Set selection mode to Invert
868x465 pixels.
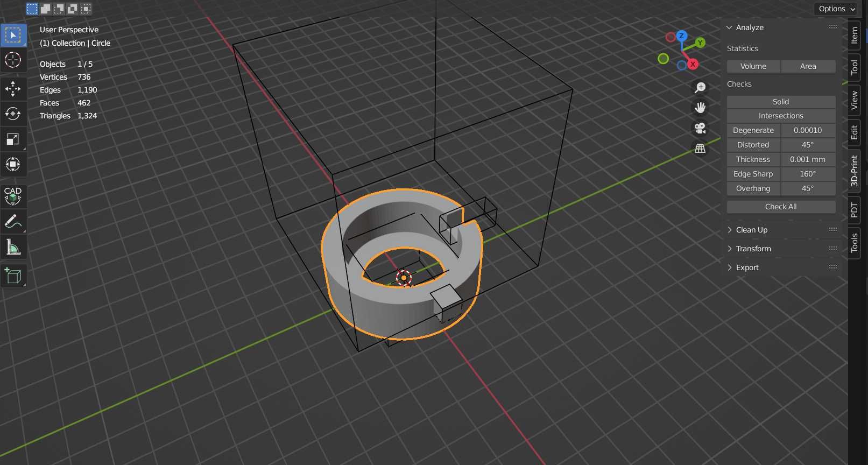coord(73,9)
